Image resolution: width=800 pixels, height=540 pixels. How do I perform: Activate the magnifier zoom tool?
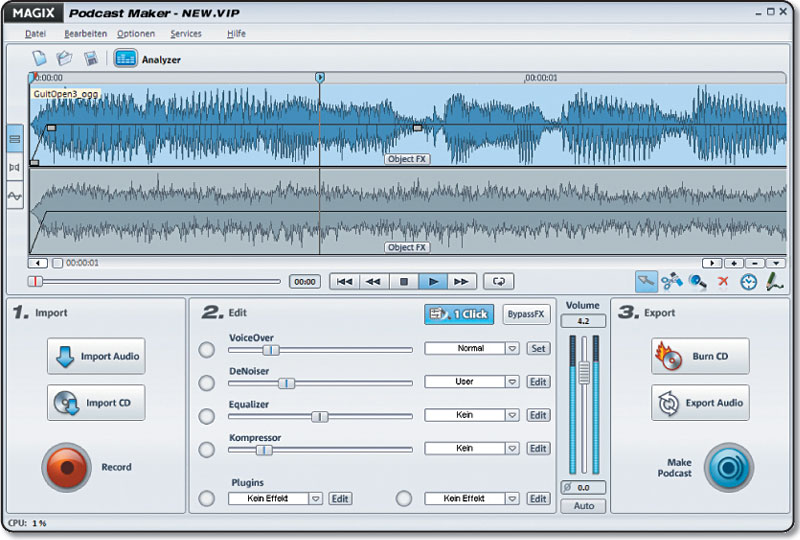(x=697, y=282)
